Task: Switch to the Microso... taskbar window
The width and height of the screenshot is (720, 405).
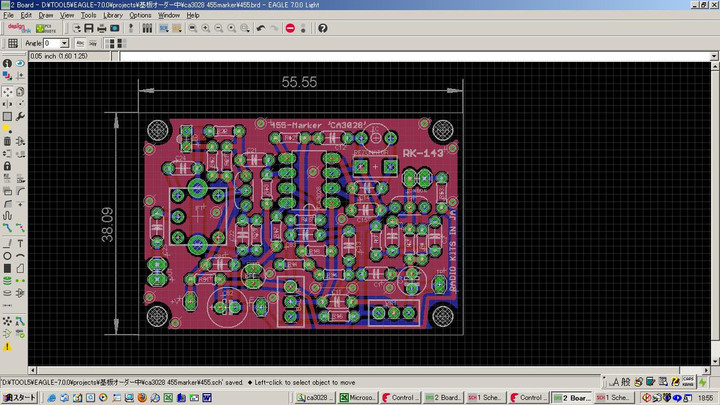Action: 357,397
